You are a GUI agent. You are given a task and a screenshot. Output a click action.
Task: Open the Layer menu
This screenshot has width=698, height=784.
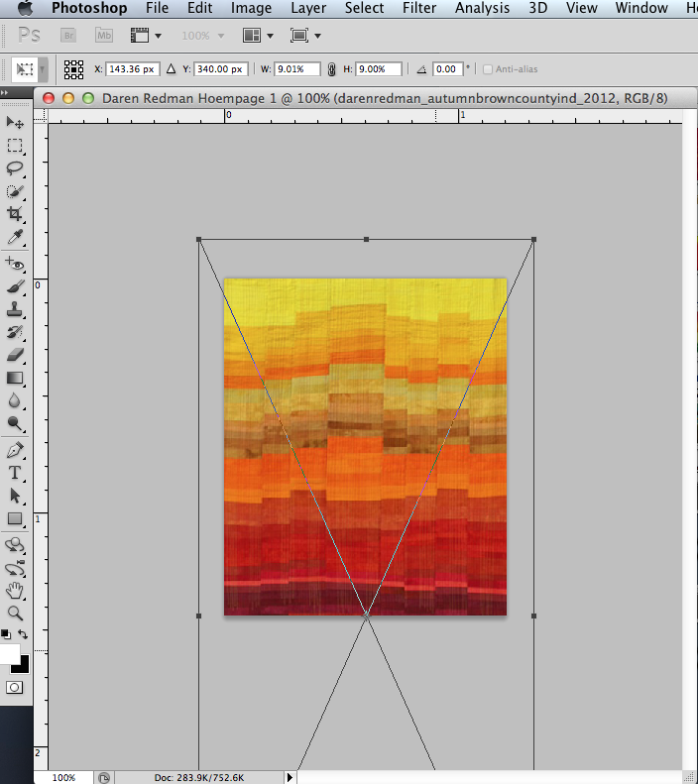click(308, 8)
